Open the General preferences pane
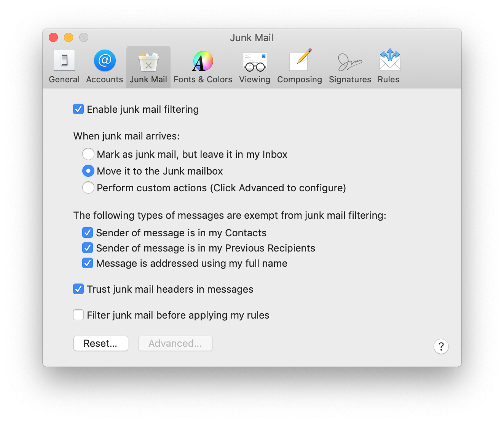 pyautogui.click(x=64, y=66)
